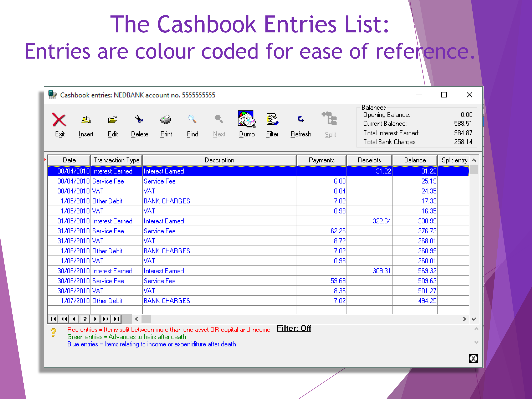
Task: Click the horizontal scroll right arrow
Action: pos(464,319)
